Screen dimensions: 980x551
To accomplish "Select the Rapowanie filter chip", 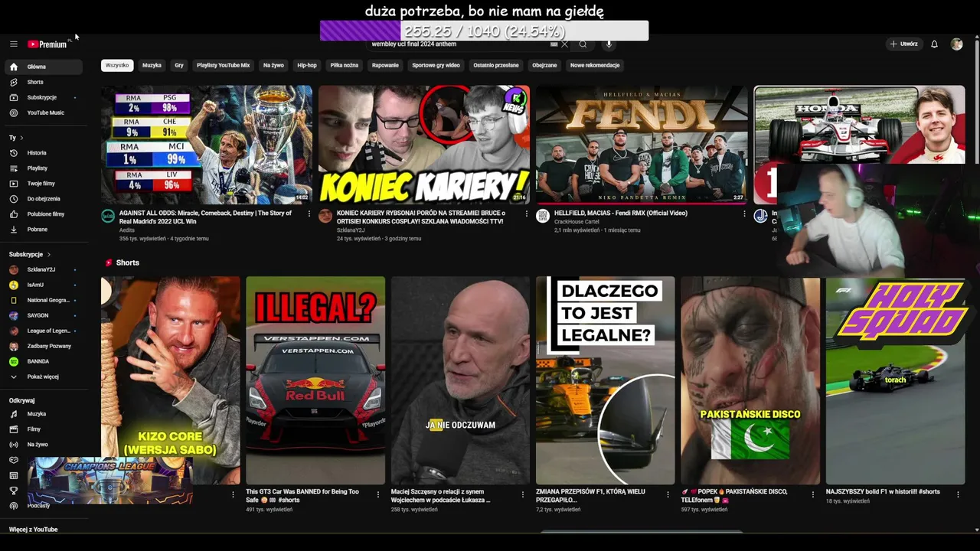I will pyautogui.click(x=385, y=66).
